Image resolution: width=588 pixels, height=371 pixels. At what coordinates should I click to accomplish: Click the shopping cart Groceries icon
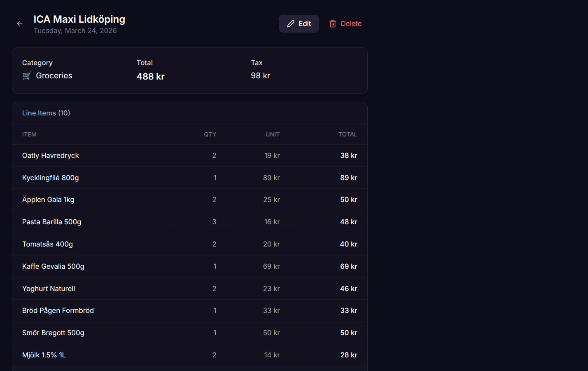(27, 76)
